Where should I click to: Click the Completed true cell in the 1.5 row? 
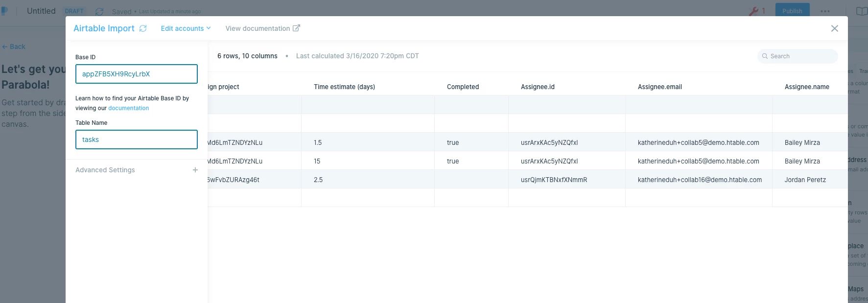tap(471, 142)
